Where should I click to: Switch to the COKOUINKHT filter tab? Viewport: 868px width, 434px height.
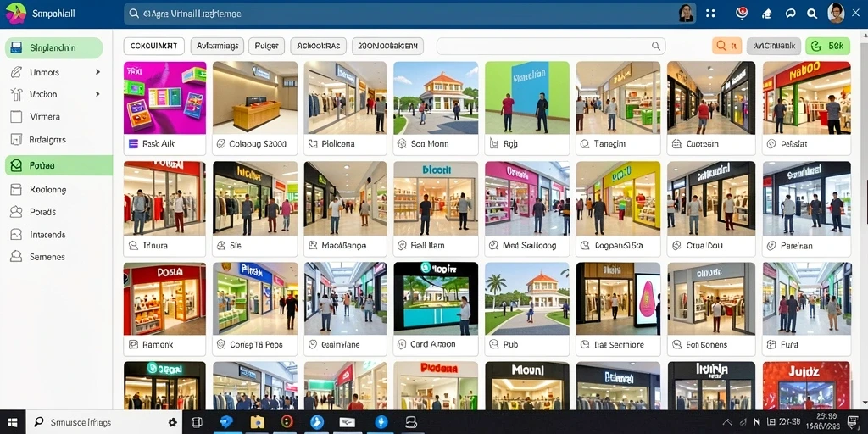point(154,46)
